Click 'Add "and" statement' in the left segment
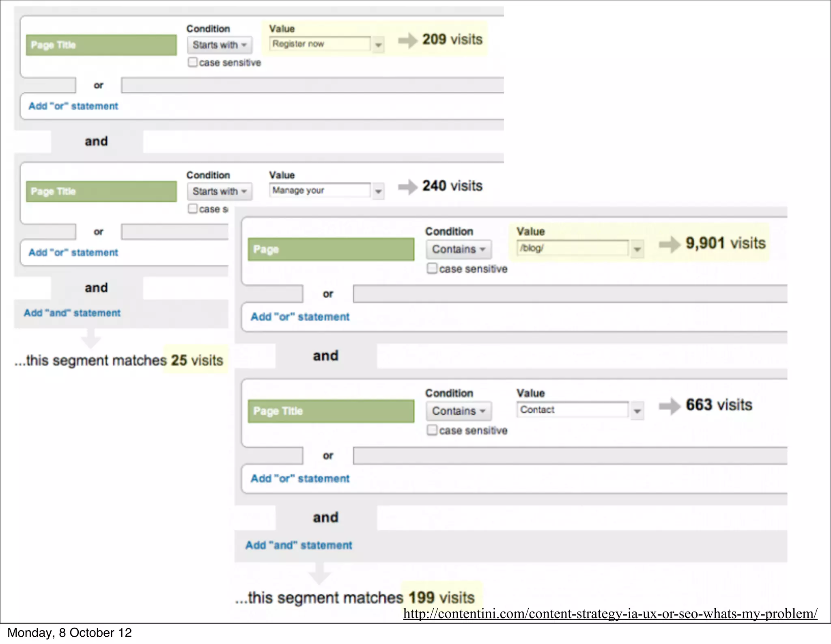The height and width of the screenshot is (644, 831). pyautogui.click(x=72, y=313)
